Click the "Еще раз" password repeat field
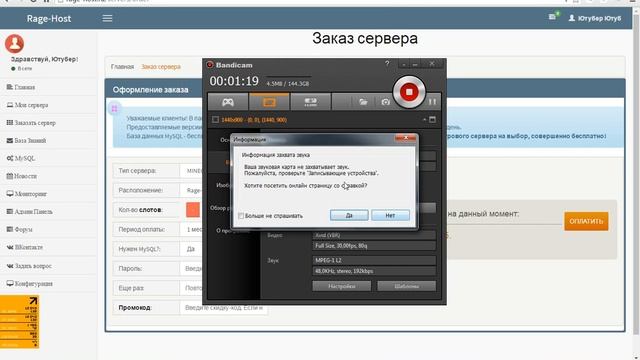This screenshot has width=640, height=360. pos(191,288)
